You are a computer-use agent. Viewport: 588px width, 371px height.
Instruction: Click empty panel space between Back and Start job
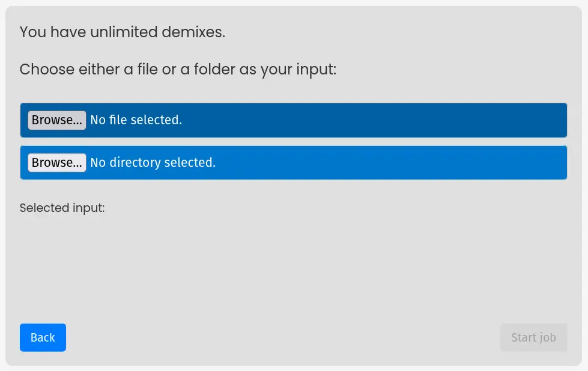[x=282, y=337]
